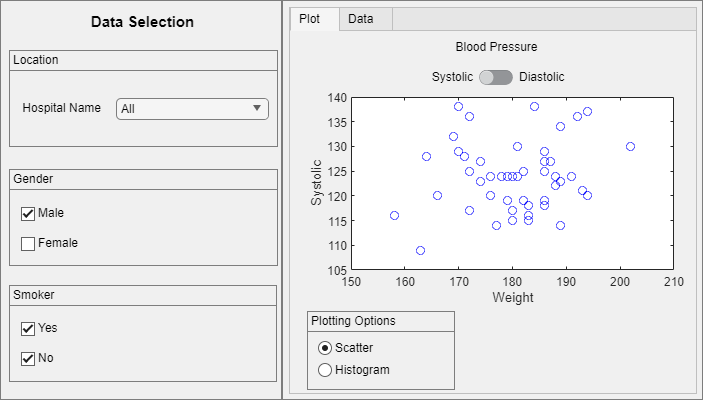
Task: Click the Data Selection panel heading
Action: click(142, 22)
